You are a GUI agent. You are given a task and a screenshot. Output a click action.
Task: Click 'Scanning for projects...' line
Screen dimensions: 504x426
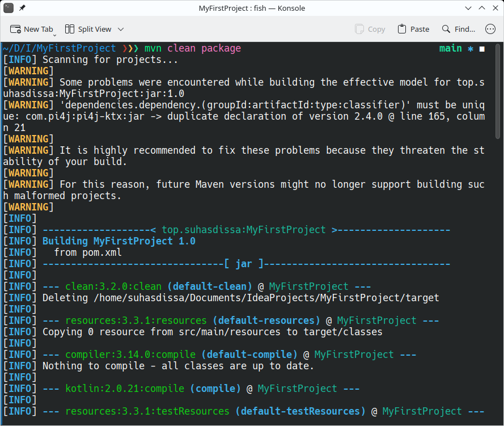tap(110, 60)
